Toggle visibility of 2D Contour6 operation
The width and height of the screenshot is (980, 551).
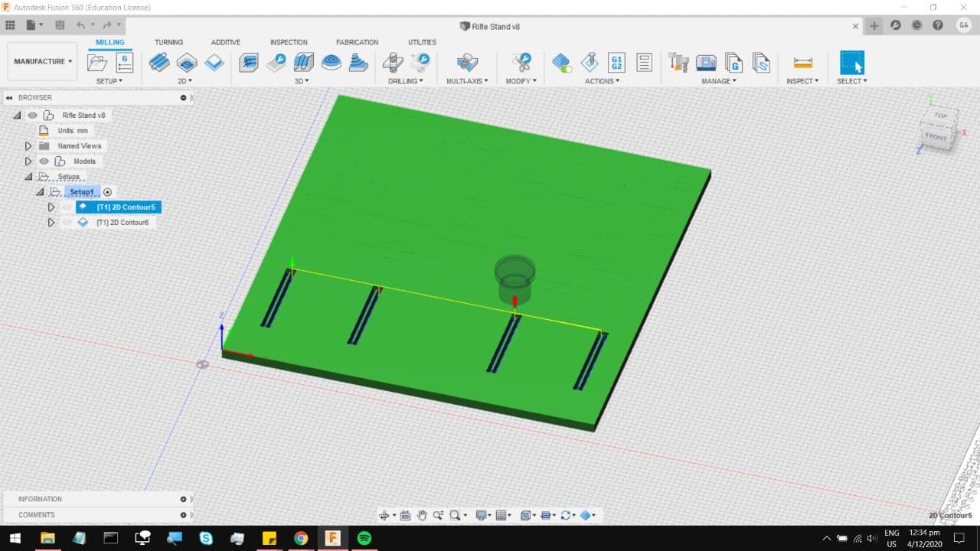click(x=67, y=222)
